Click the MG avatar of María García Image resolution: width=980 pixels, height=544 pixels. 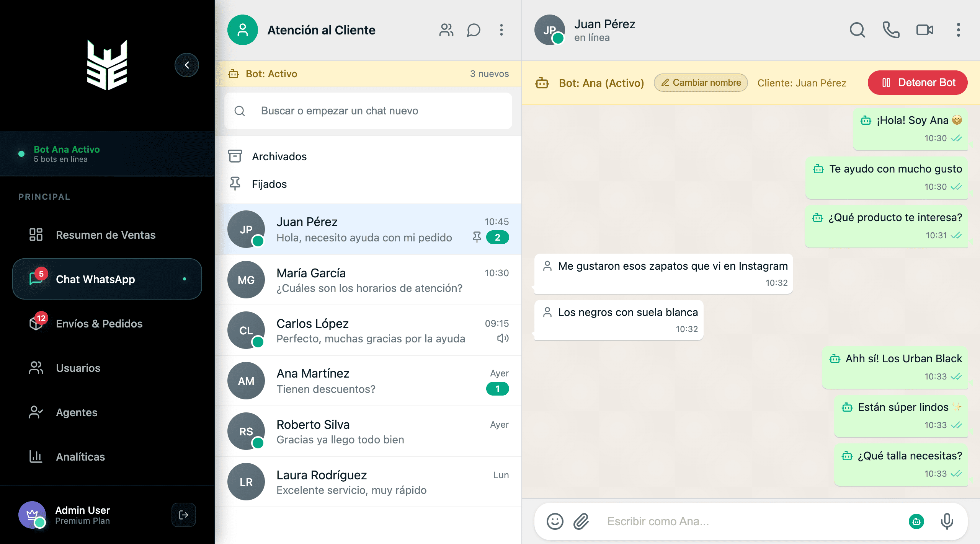coord(246,280)
